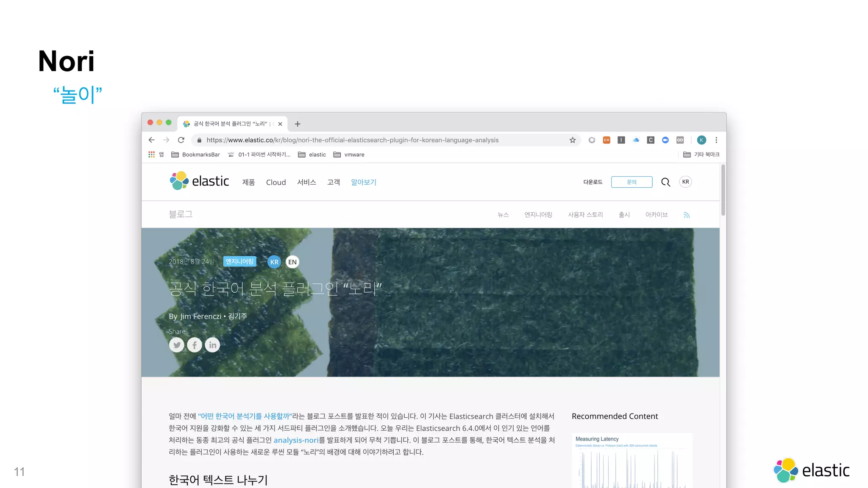Click the infinity-symbol extension icon

680,140
